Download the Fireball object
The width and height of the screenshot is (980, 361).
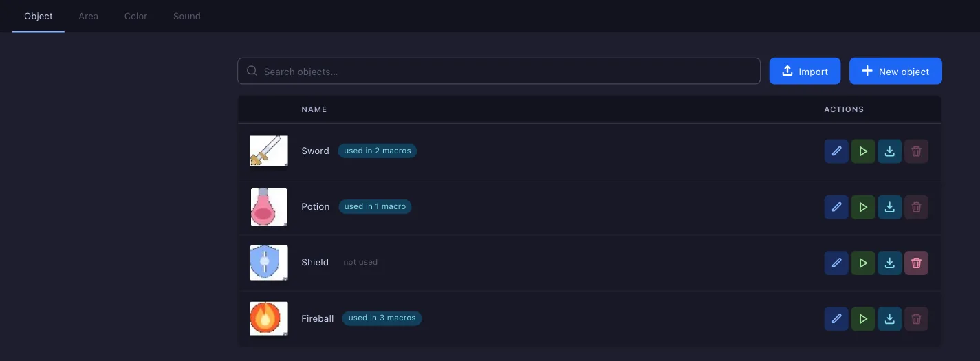[890, 319]
